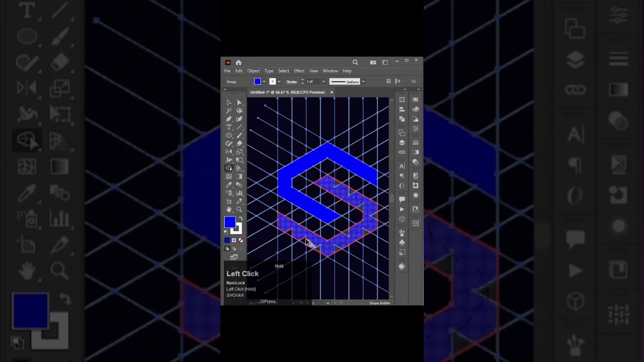The height and width of the screenshot is (362, 644).
Task: Select the Ellipse tool
Action: 229,135
